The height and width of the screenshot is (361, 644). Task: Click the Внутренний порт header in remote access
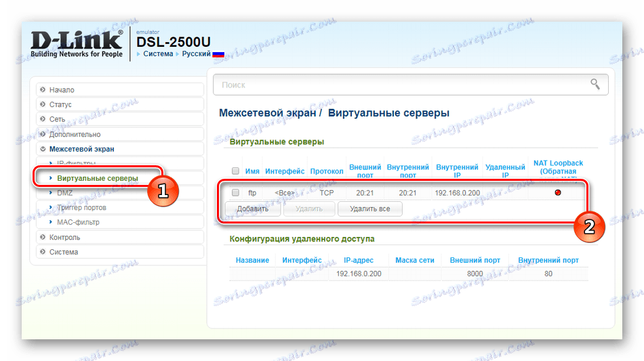(x=548, y=260)
